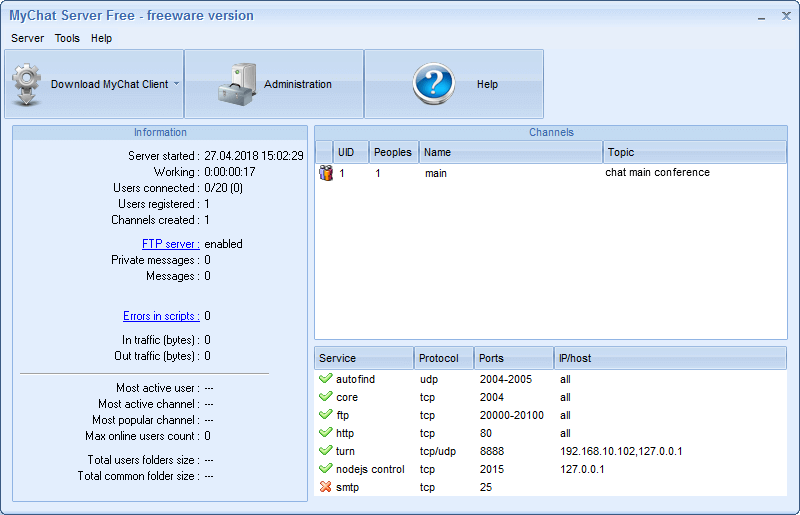Screen dimensions: 800x515
Task: Open the Server menu
Action: 27,38
